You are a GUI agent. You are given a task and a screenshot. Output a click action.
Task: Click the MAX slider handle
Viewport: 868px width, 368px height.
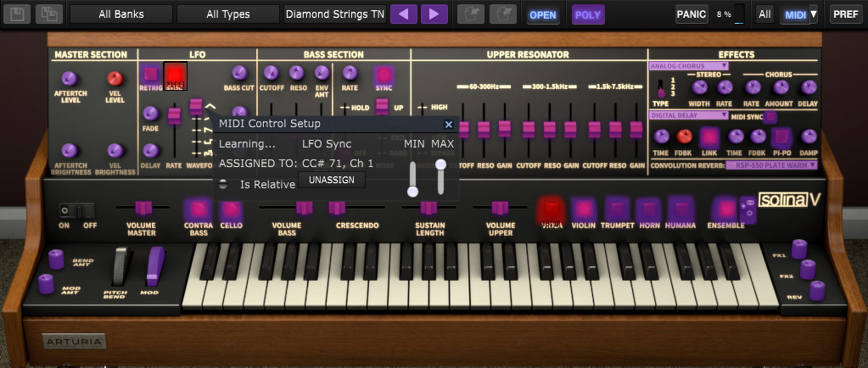(x=440, y=164)
